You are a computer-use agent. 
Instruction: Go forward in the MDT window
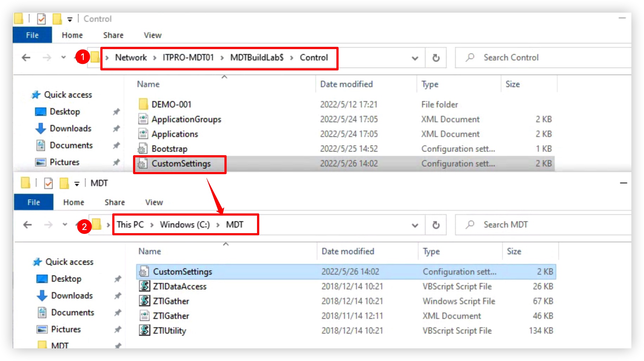click(48, 225)
